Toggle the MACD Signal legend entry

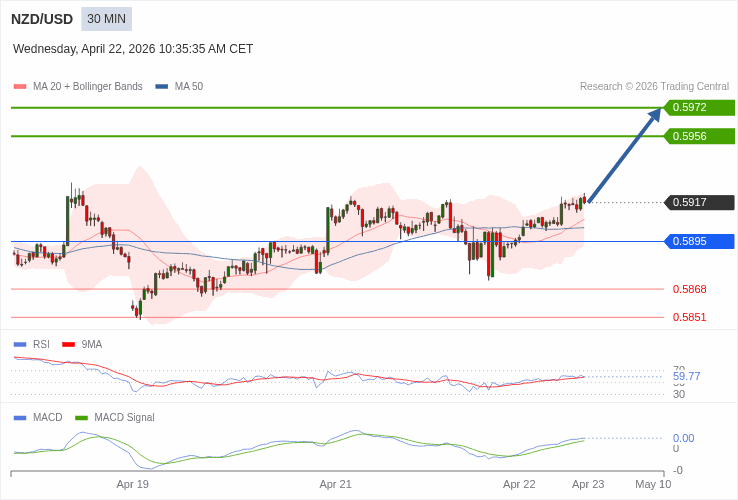pyautogui.click(x=124, y=417)
